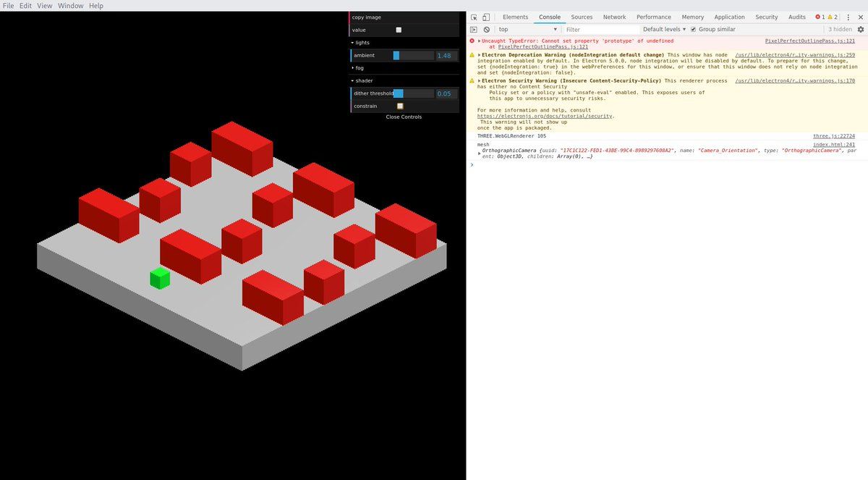Expand the Uncaught TypeError message
The image size is (868, 480).
click(480, 41)
